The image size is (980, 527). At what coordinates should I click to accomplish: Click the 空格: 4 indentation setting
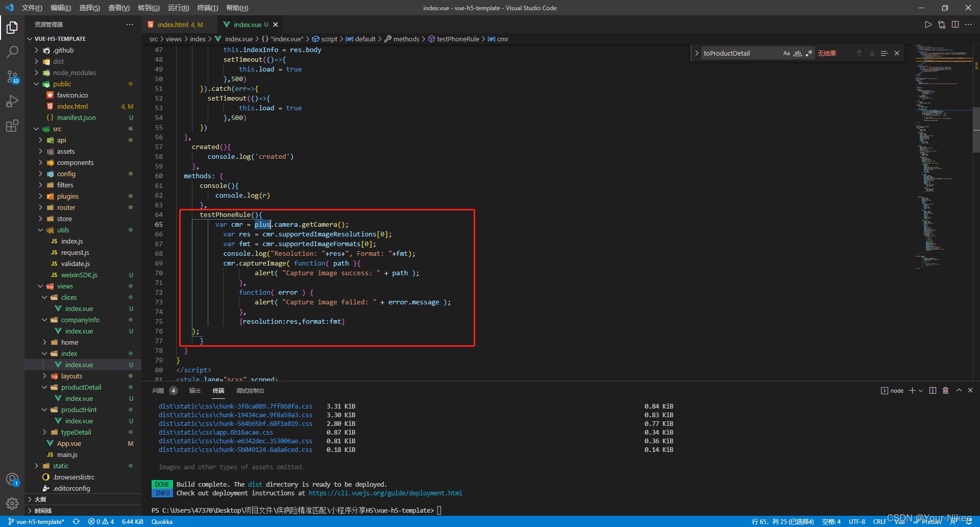(x=831, y=521)
